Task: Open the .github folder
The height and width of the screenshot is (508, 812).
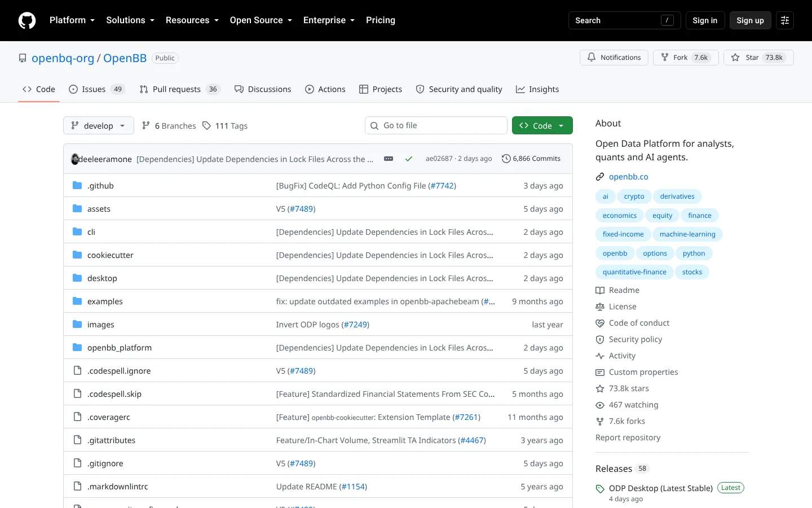Action: click(100, 186)
